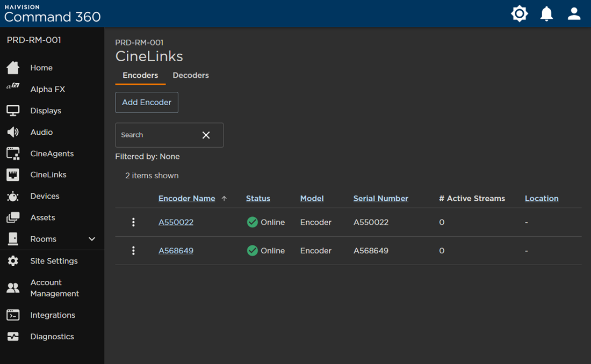Screen dimensions: 591x364
Task: Sort by Encoder Name column header
Action: click(x=186, y=199)
